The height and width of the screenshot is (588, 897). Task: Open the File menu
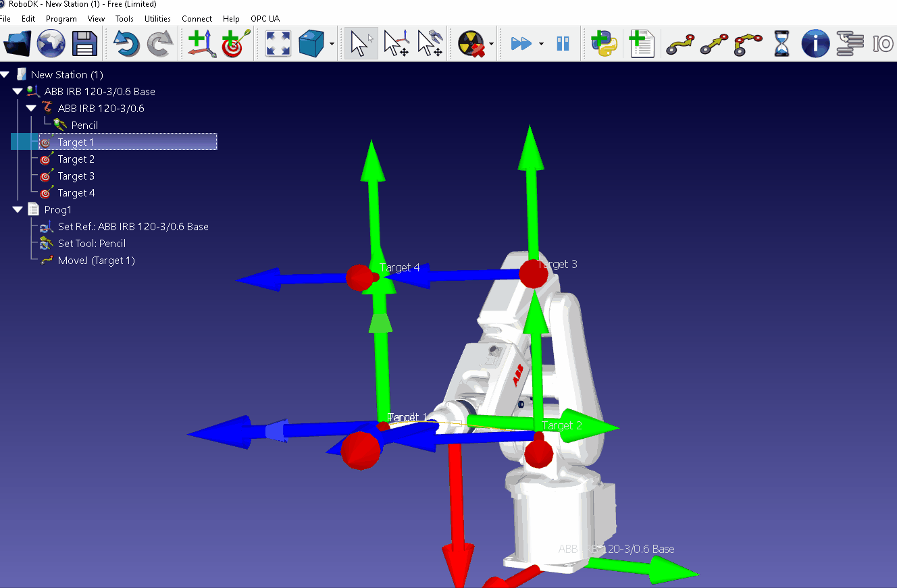pos(5,19)
